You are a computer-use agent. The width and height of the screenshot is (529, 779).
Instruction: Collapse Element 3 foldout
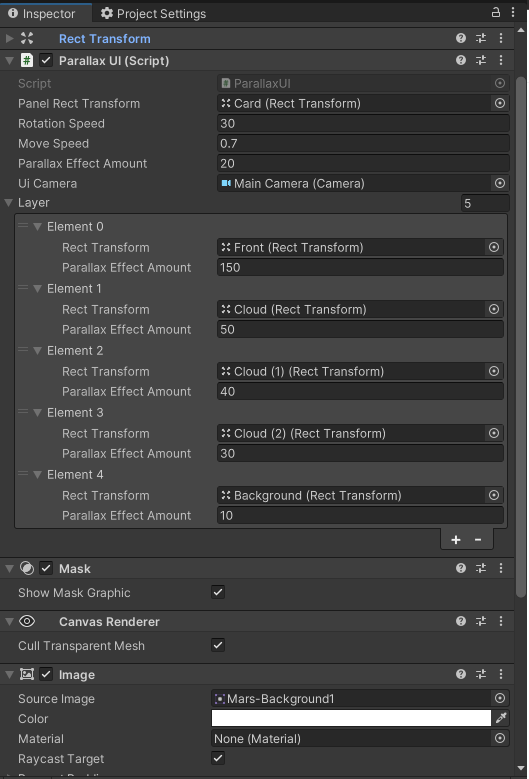(x=37, y=413)
